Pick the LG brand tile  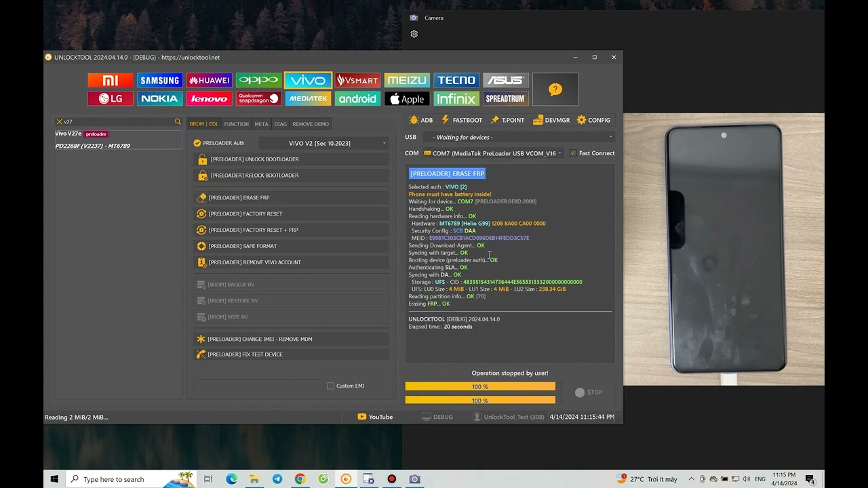110,99
